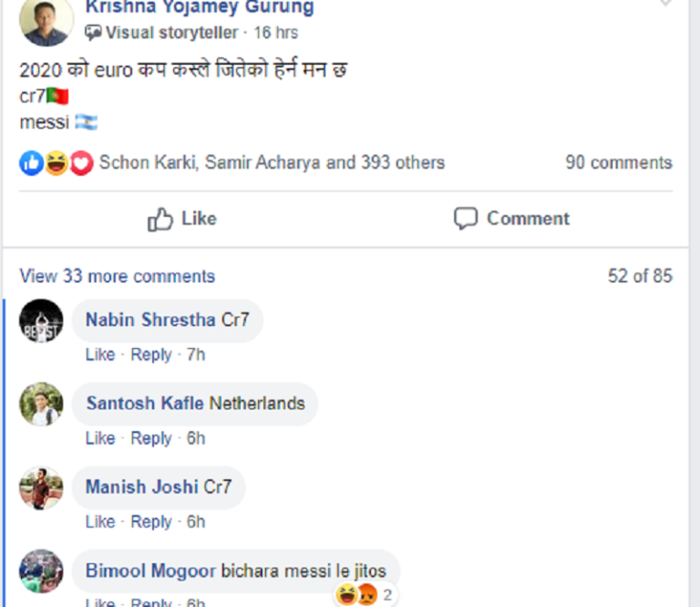
Task: Click reactions on Bimool Mogoor's comment
Action: [x=365, y=595]
